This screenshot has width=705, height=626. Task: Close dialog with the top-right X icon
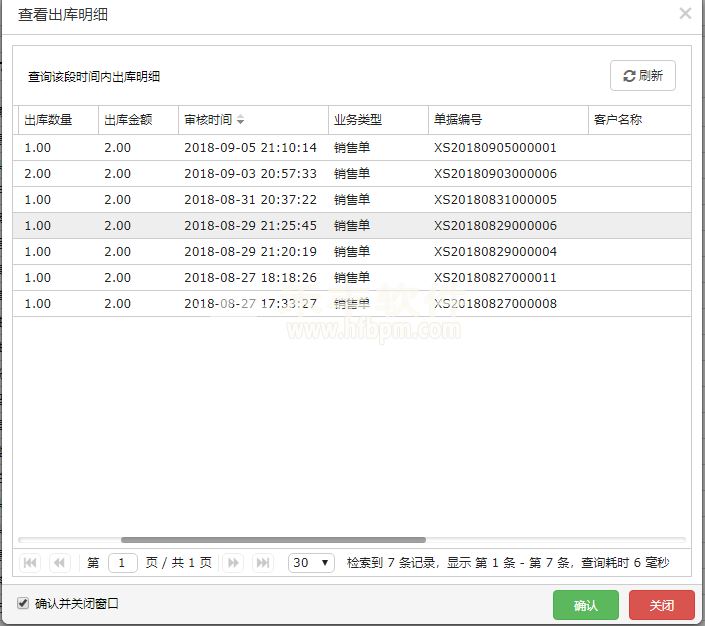point(685,14)
